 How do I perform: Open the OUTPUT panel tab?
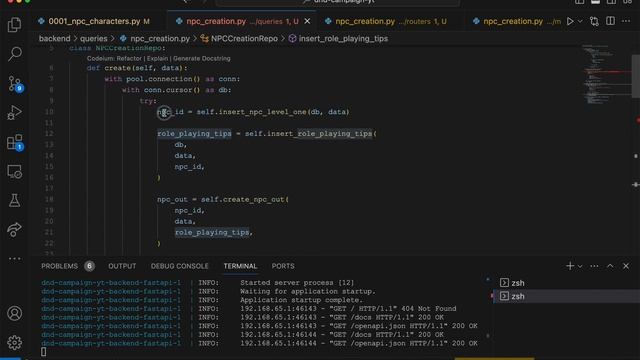122,266
